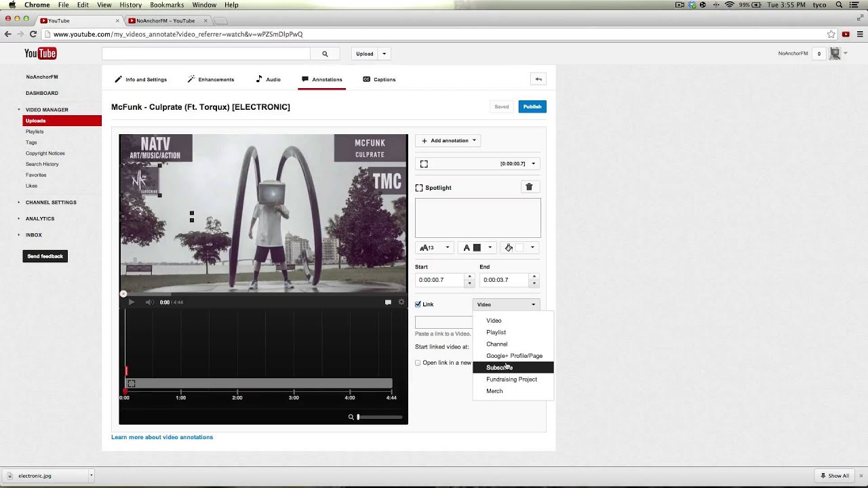The image size is (868, 488).
Task: Choose Channel from the link type list
Action: point(513,344)
